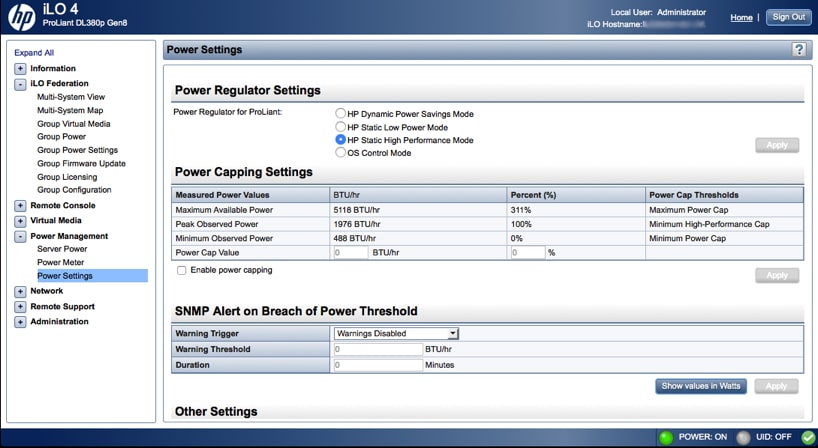The height and width of the screenshot is (448, 818).
Task: Click the green POWER: ON status icon
Action: pos(666,437)
